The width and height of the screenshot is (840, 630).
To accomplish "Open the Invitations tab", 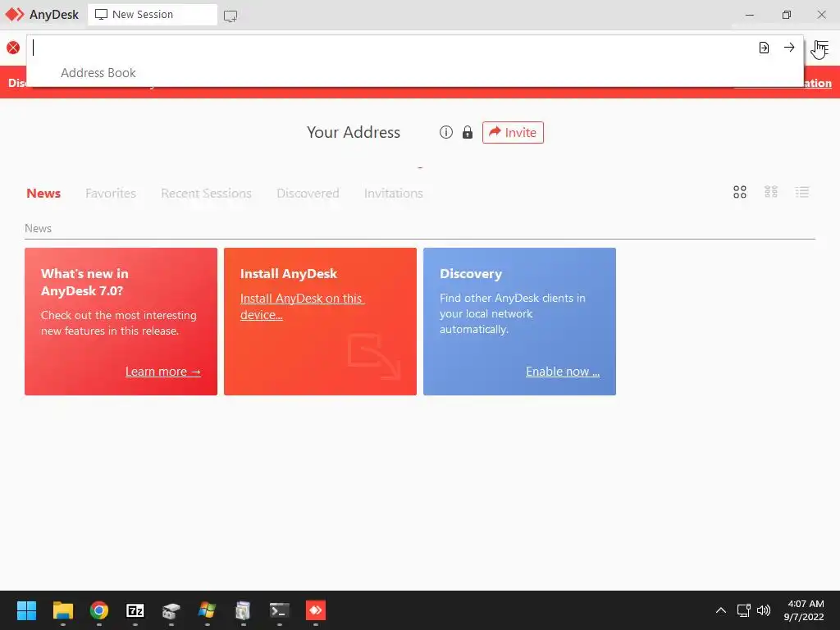I will 393,194.
